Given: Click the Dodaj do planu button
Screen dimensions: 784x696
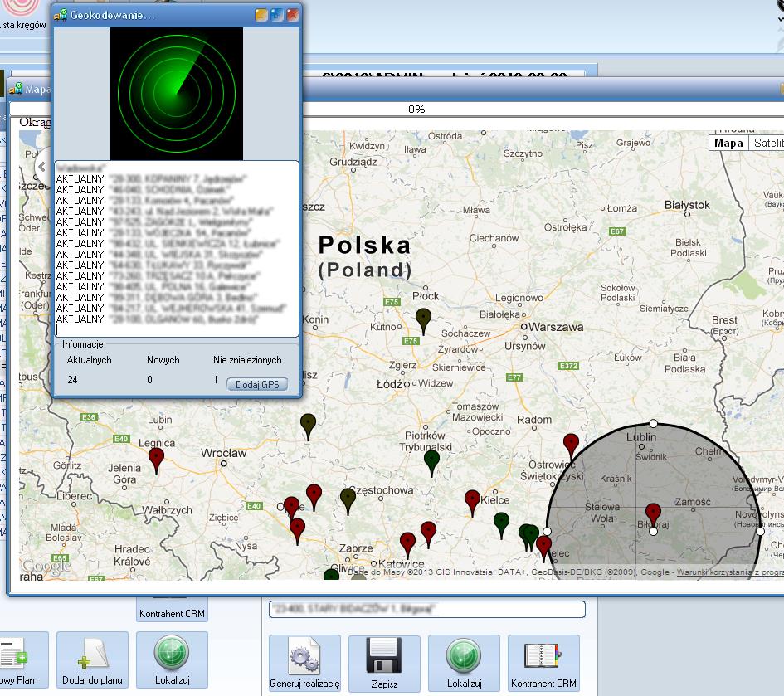Looking at the screenshot, I should click(x=92, y=660).
